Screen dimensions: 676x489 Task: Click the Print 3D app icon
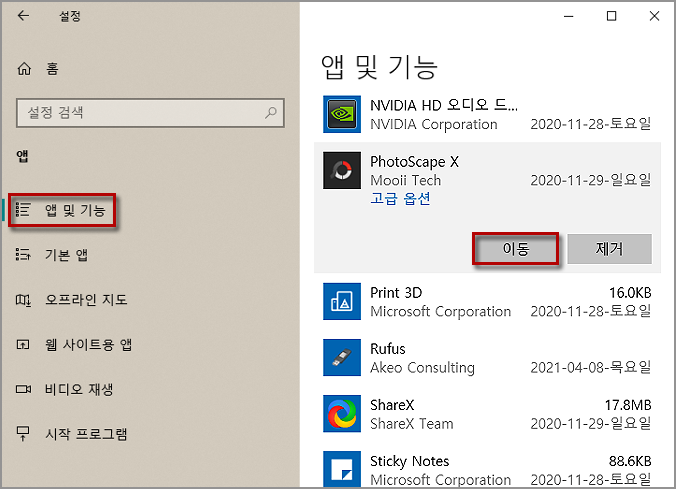[x=342, y=301]
